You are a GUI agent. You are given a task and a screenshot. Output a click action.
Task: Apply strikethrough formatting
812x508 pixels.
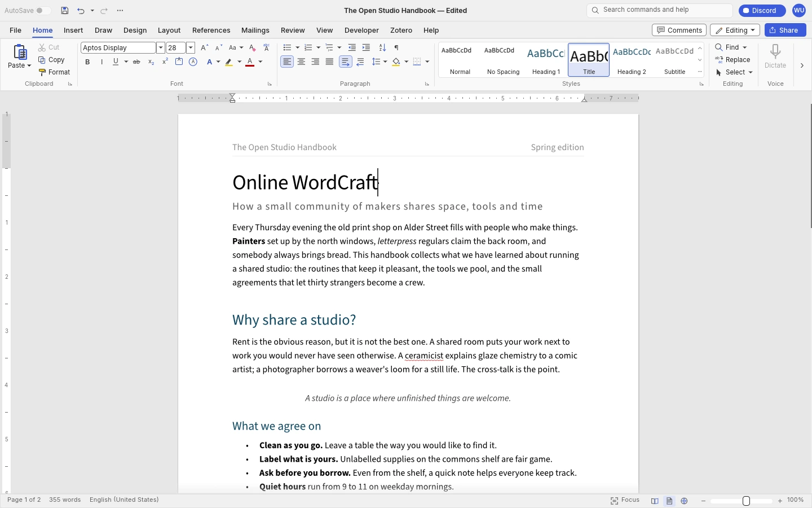click(136, 62)
